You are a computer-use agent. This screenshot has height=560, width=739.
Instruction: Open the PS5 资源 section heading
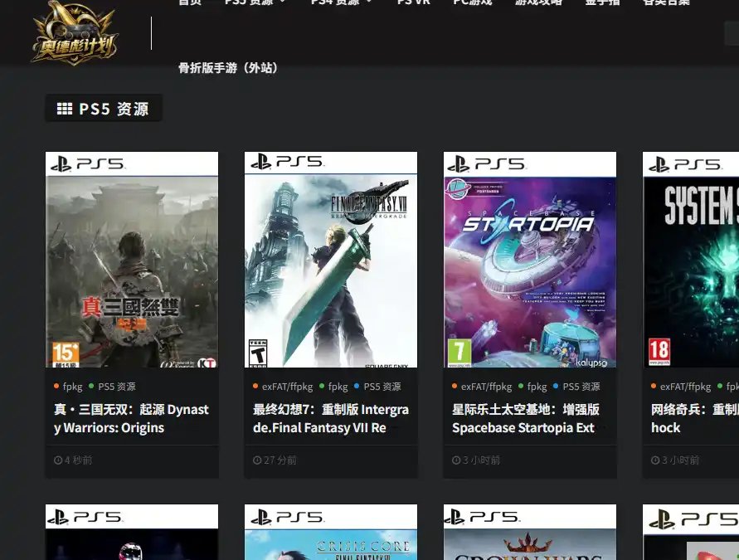click(103, 109)
